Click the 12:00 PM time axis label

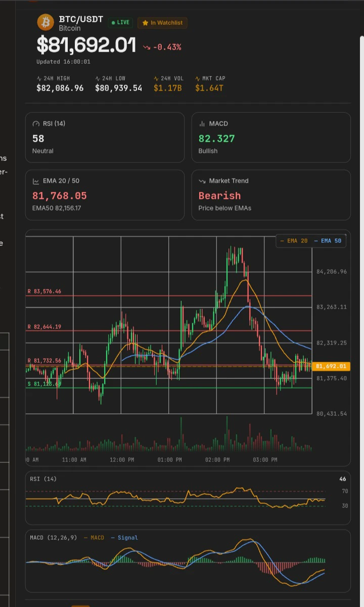[122, 460]
